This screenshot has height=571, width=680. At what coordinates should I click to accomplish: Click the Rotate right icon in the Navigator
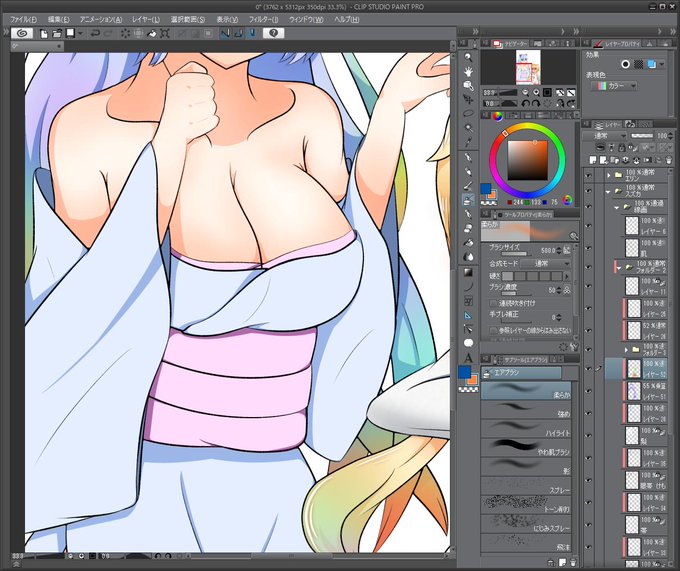point(536,103)
